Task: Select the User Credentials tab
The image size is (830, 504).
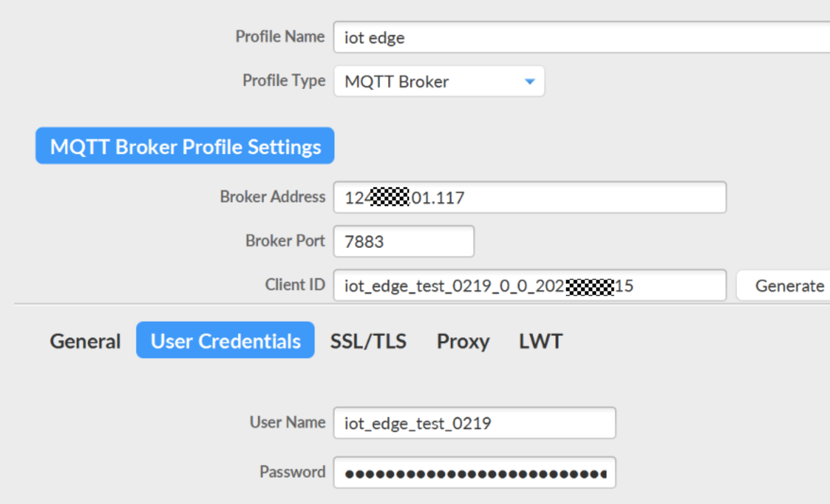Action: (x=225, y=341)
